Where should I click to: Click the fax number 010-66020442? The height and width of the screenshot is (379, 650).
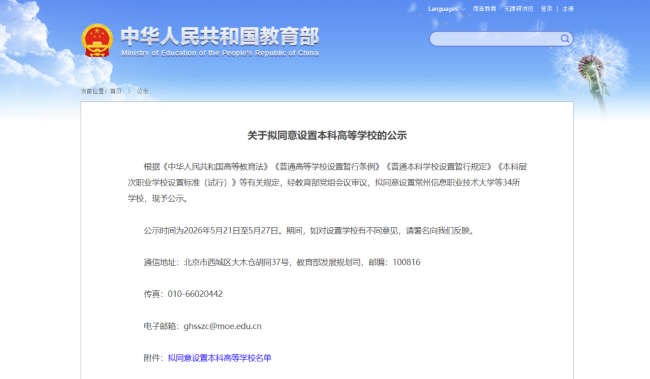(x=195, y=294)
